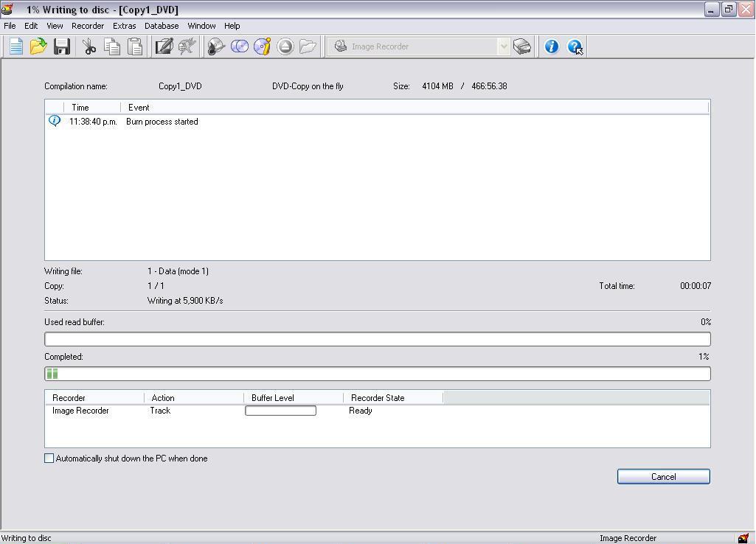
Task: Open the Extras menu
Action: point(124,26)
